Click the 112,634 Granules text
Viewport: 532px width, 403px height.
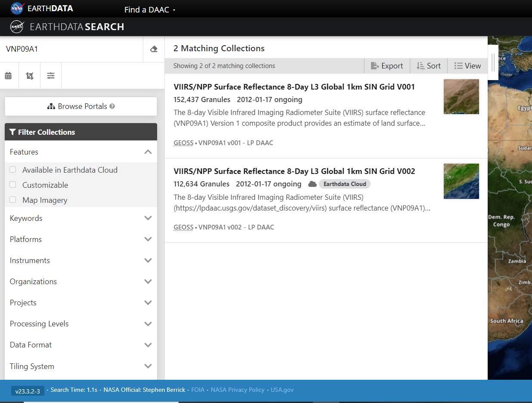[201, 184]
